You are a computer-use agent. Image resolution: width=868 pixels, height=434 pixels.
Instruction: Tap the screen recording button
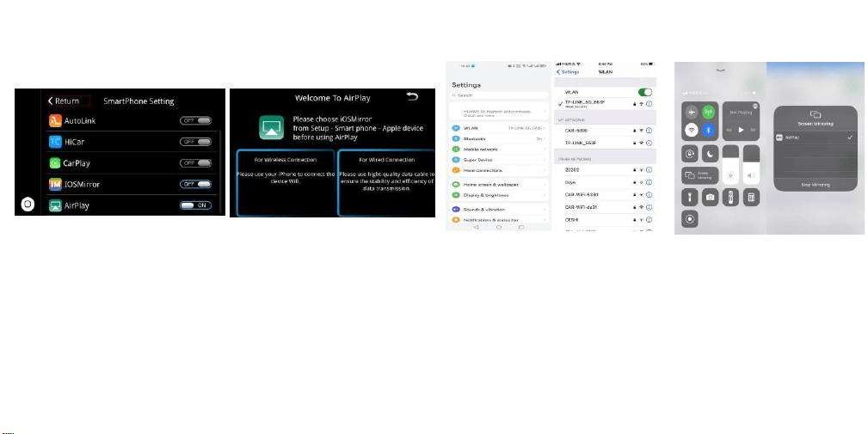(x=690, y=217)
